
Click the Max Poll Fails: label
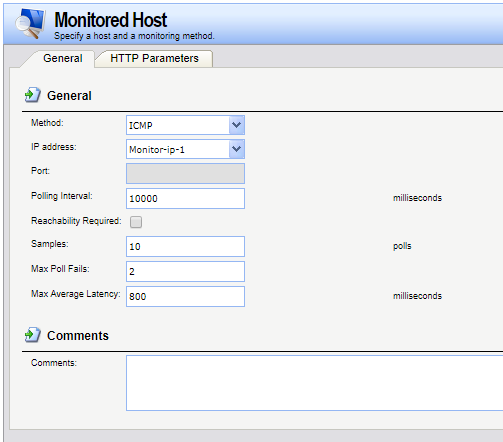60,269
